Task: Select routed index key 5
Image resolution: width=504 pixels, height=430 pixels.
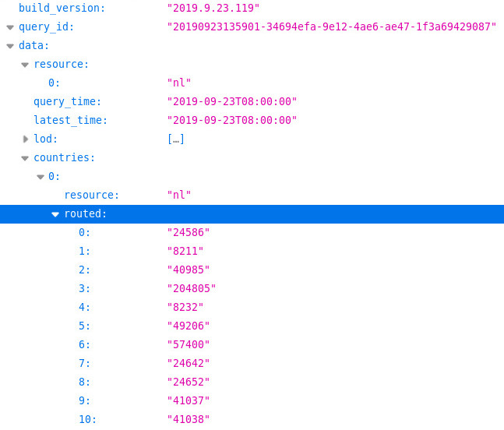Action: [x=85, y=326]
